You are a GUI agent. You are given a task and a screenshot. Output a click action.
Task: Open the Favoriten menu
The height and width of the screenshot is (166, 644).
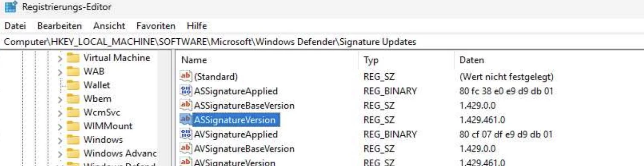(x=156, y=26)
